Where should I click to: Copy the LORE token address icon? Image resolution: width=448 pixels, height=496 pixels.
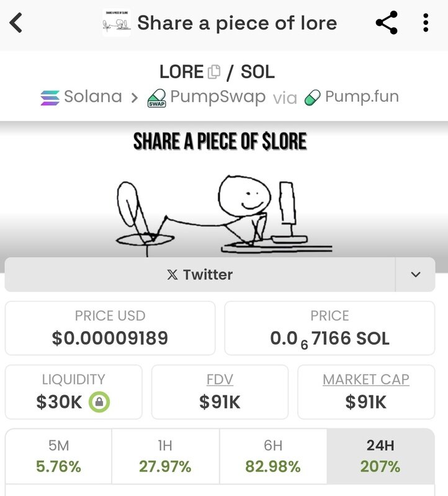point(214,72)
